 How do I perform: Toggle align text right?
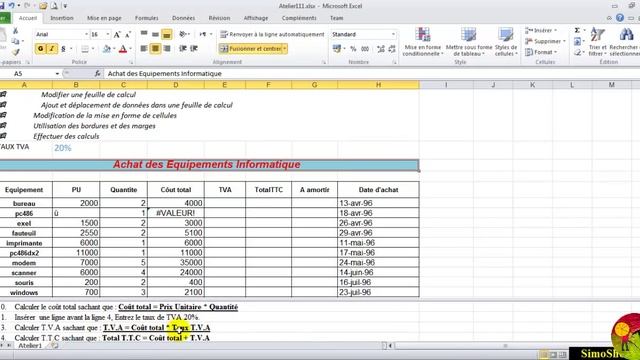click(167, 49)
